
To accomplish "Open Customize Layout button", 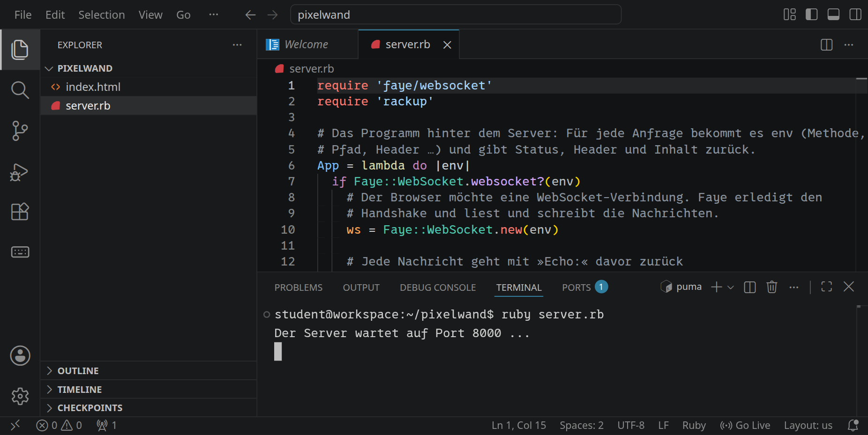I will 790,15.
